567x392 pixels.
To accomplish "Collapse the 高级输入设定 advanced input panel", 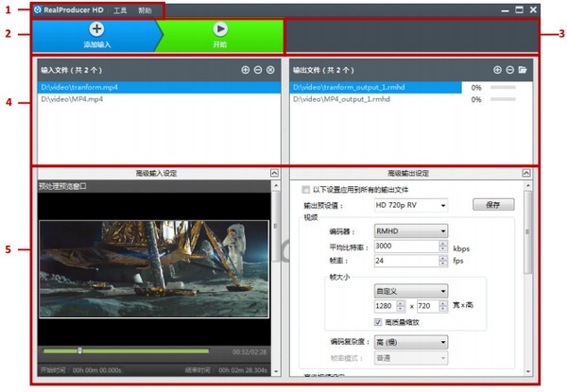I will pos(274,173).
